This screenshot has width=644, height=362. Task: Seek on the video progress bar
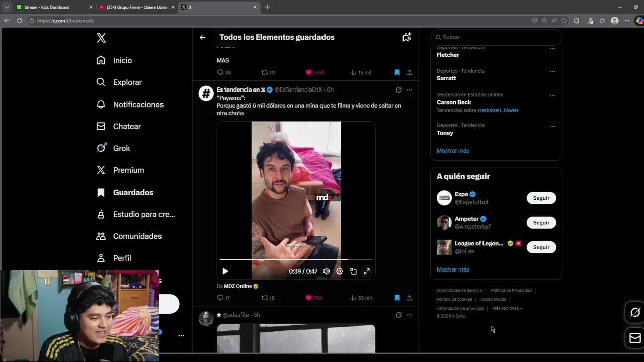coord(296,260)
